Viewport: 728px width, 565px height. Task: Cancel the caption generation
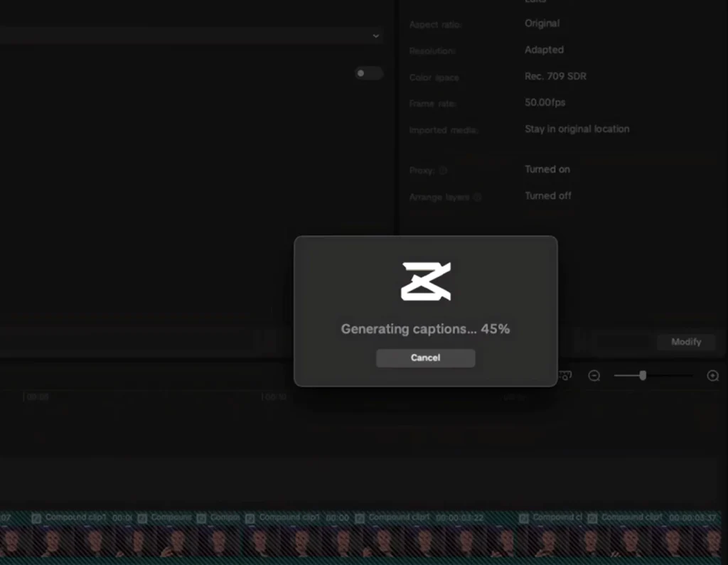(425, 357)
